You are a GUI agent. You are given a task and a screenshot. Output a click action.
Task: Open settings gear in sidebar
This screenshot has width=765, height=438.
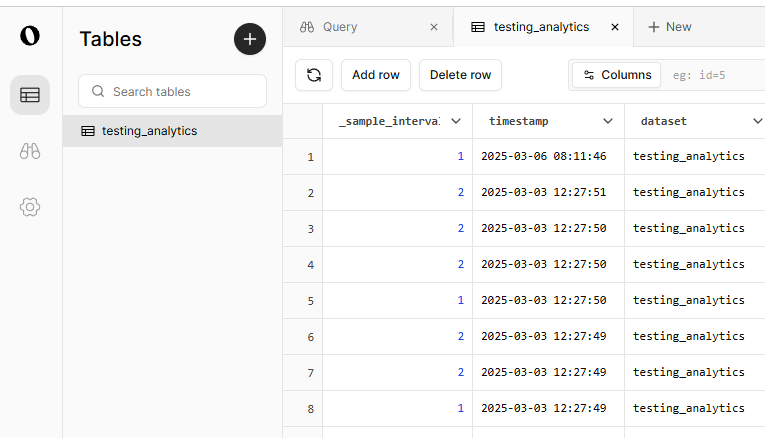(30, 207)
